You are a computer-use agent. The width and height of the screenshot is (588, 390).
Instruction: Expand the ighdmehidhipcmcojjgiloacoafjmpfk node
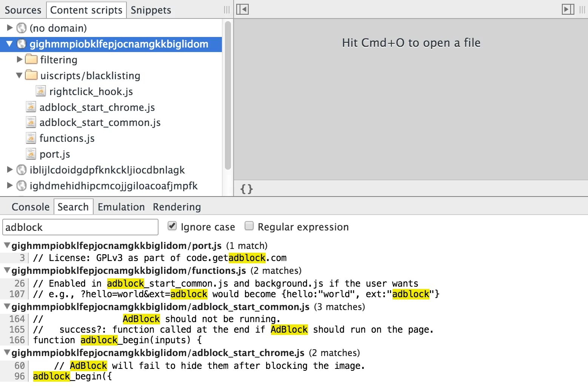pyautogui.click(x=10, y=186)
